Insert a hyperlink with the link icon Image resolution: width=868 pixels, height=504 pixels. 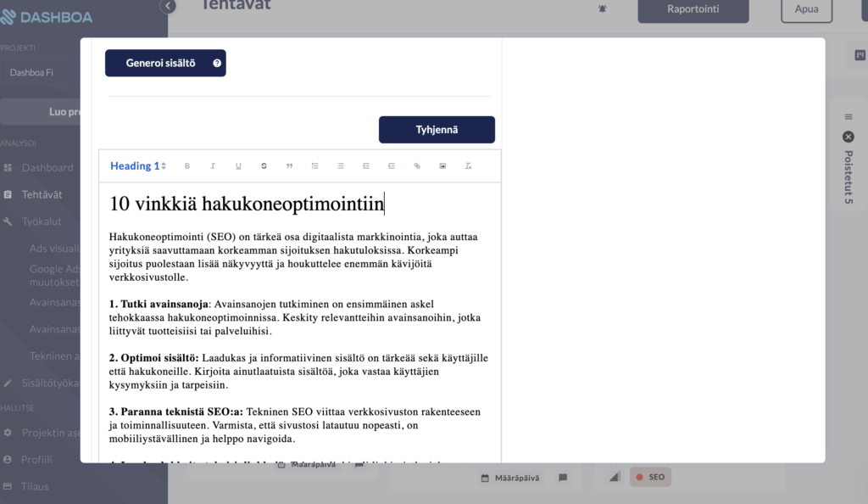click(x=417, y=165)
